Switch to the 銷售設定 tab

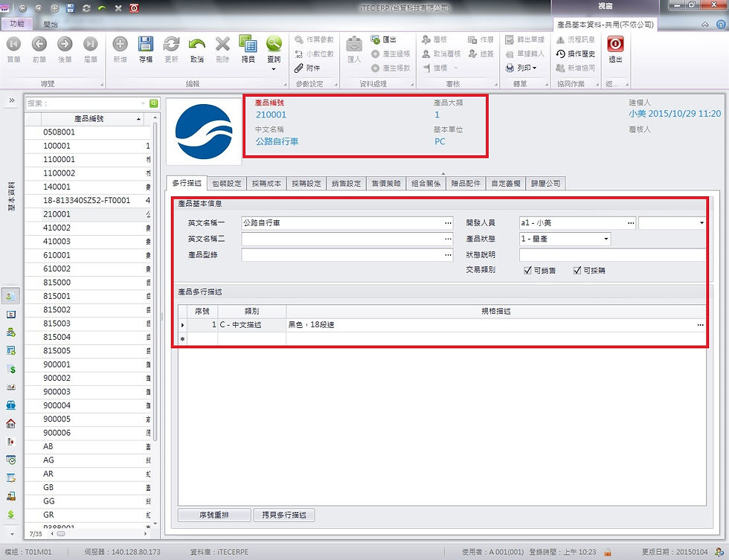point(347,184)
